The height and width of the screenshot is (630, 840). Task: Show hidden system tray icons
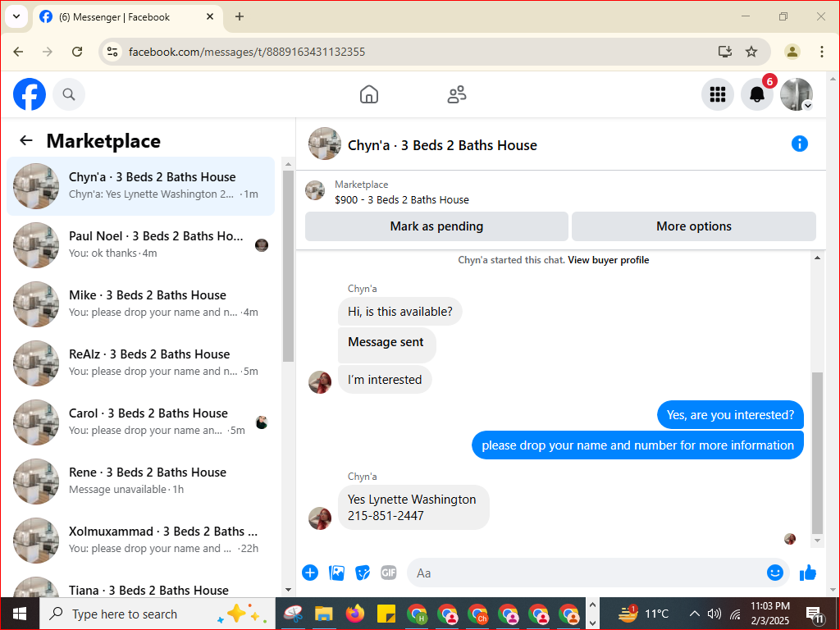tap(694, 614)
